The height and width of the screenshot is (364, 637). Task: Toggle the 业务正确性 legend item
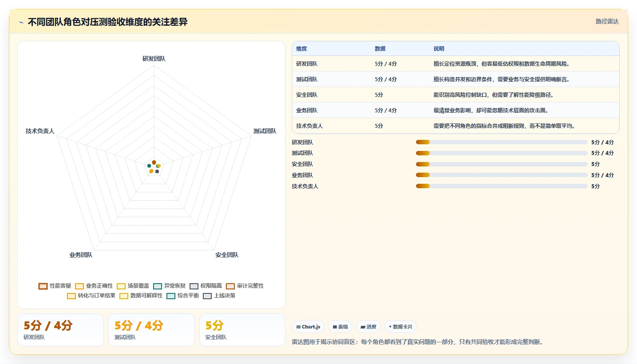click(94, 286)
